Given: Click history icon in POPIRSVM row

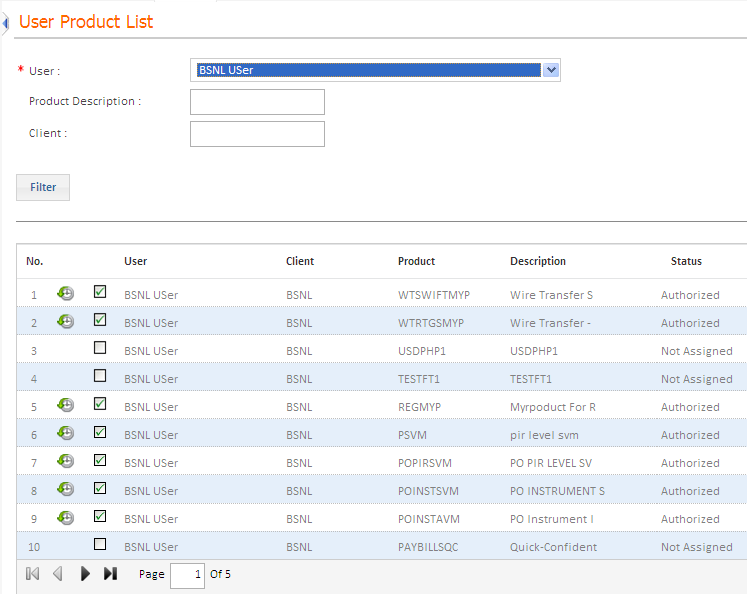Looking at the screenshot, I should pyautogui.click(x=65, y=461).
